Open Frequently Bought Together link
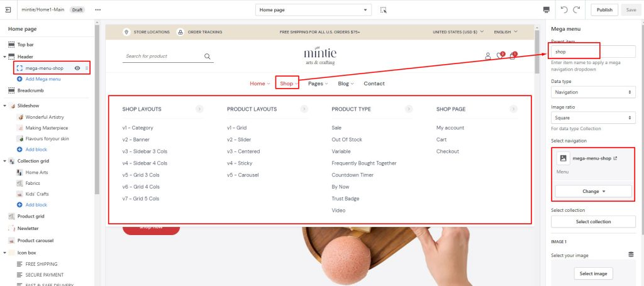Screen dimensions: 644x286 click(364, 163)
